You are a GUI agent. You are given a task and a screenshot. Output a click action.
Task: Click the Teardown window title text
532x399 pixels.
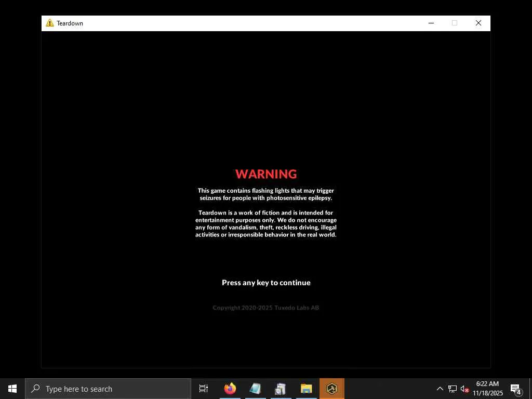pos(70,23)
